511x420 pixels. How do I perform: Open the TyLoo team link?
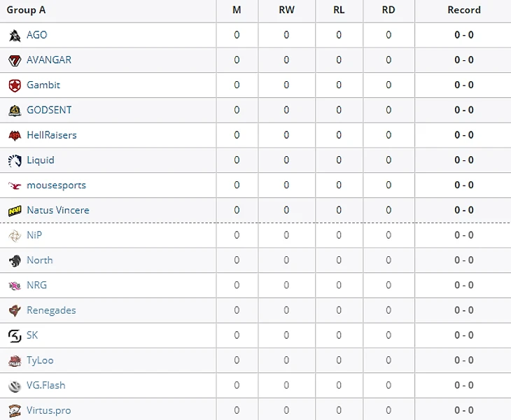coord(40,360)
